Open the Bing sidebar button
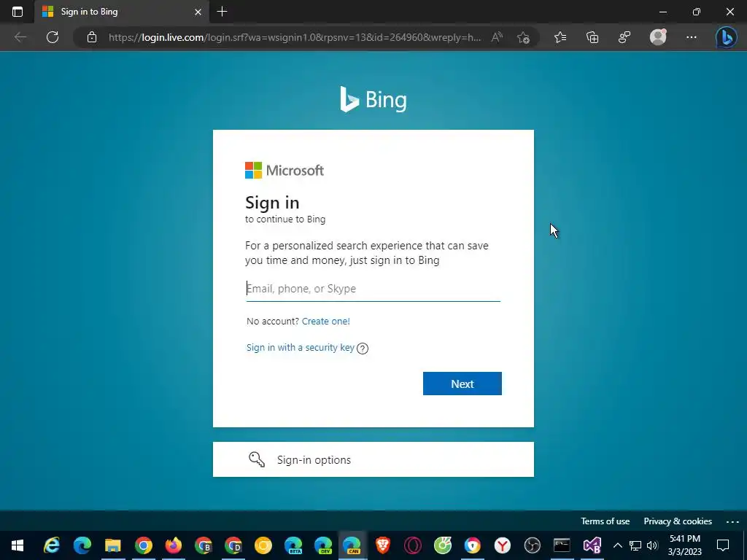 pos(727,37)
